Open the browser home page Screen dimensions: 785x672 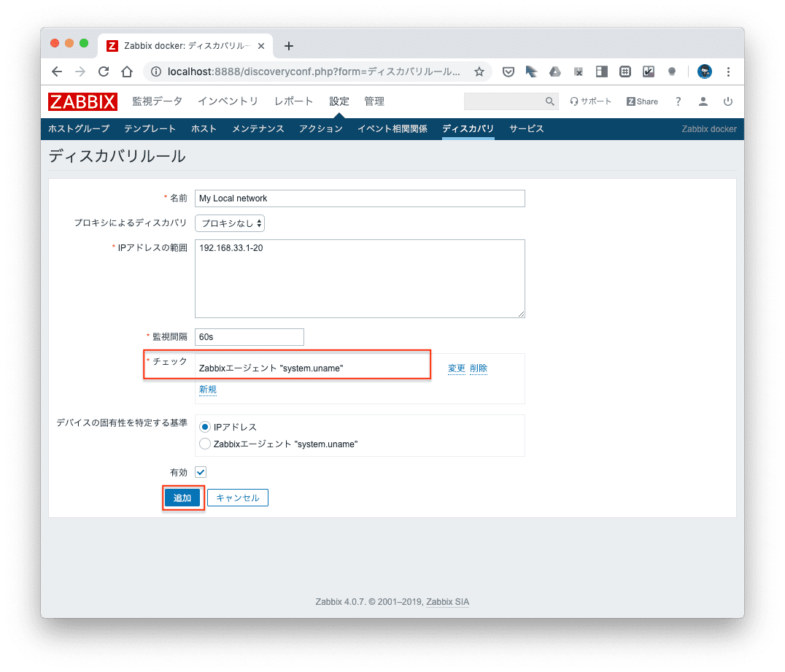point(127,72)
